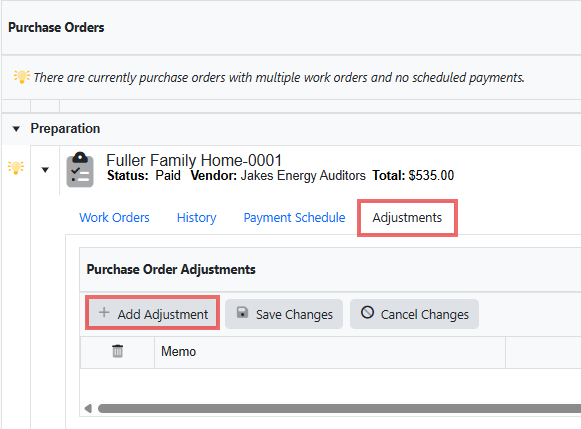Click the lightbulb icon beside the Fuller Family Home row
This screenshot has width=581, height=429.
click(16, 168)
